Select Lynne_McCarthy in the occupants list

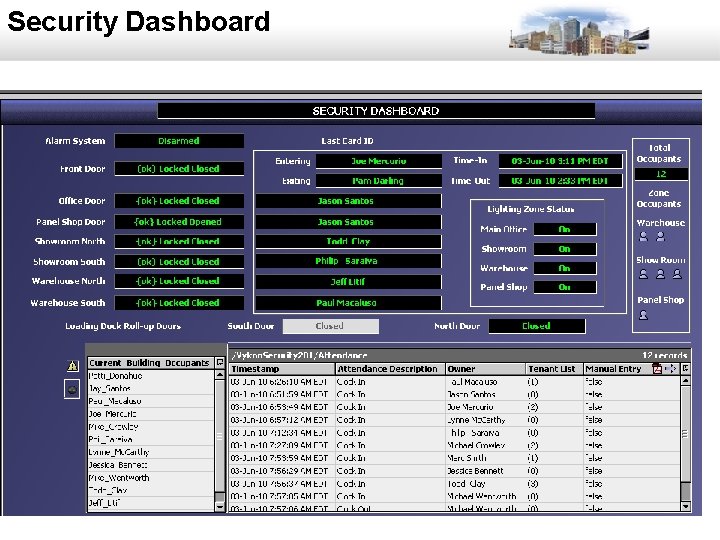[151, 452]
